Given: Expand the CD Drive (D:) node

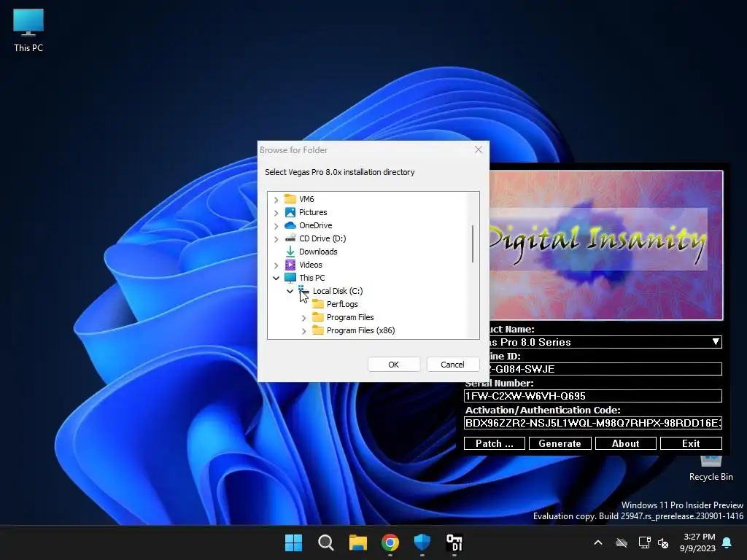Looking at the screenshot, I should click(276, 239).
